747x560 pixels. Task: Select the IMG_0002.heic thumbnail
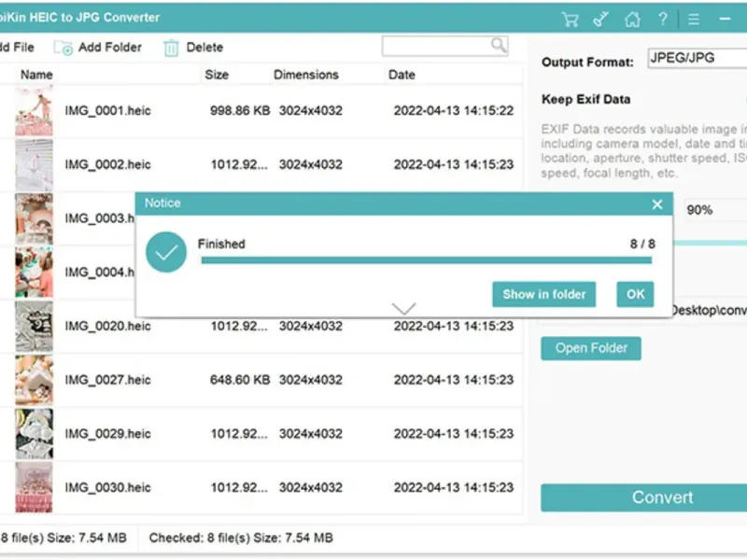point(34,165)
